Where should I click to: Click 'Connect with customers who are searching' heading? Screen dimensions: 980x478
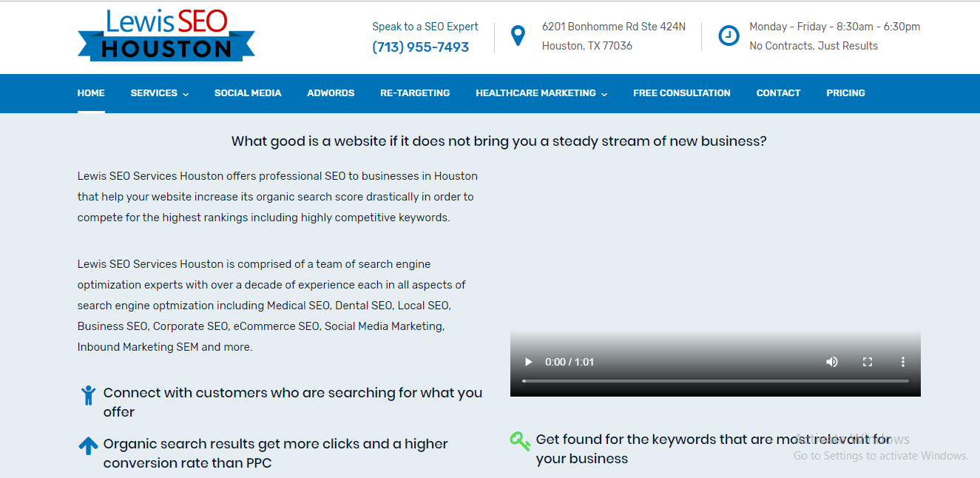pyautogui.click(x=293, y=403)
